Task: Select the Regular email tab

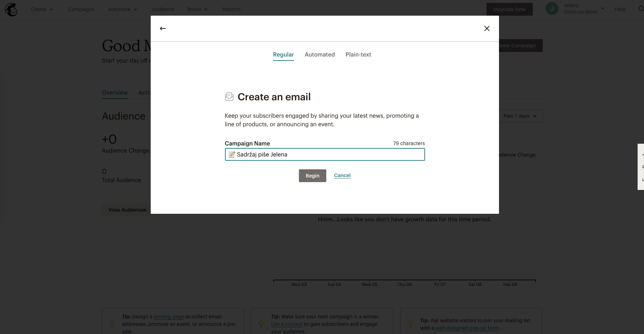Action: [x=283, y=55]
